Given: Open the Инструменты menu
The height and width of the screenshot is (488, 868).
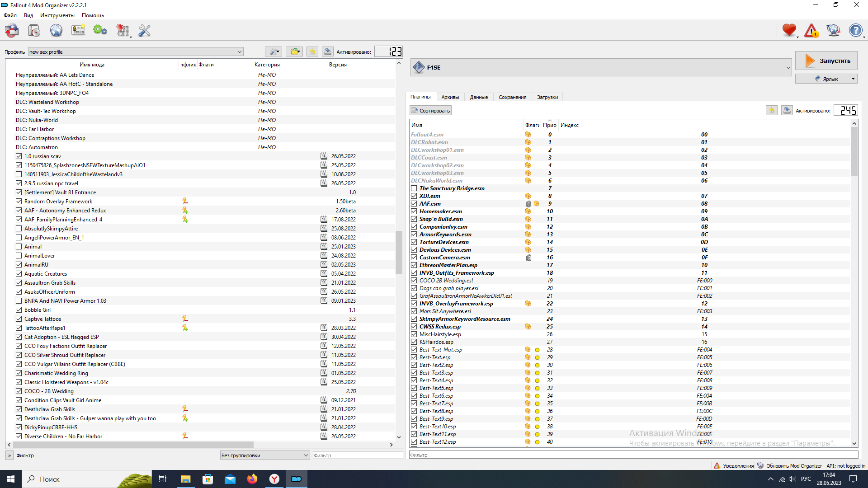Looking at the screenshot, I should (x=57, y=15).
